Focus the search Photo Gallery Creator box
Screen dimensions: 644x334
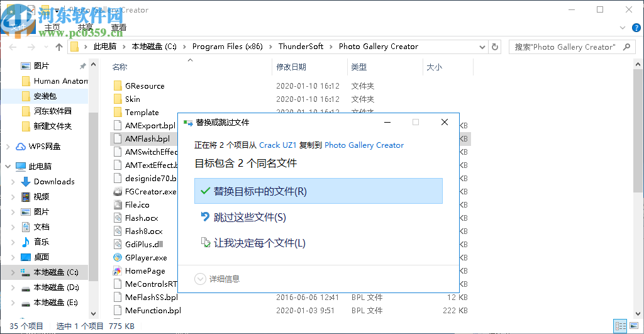[x=571, y=47]
